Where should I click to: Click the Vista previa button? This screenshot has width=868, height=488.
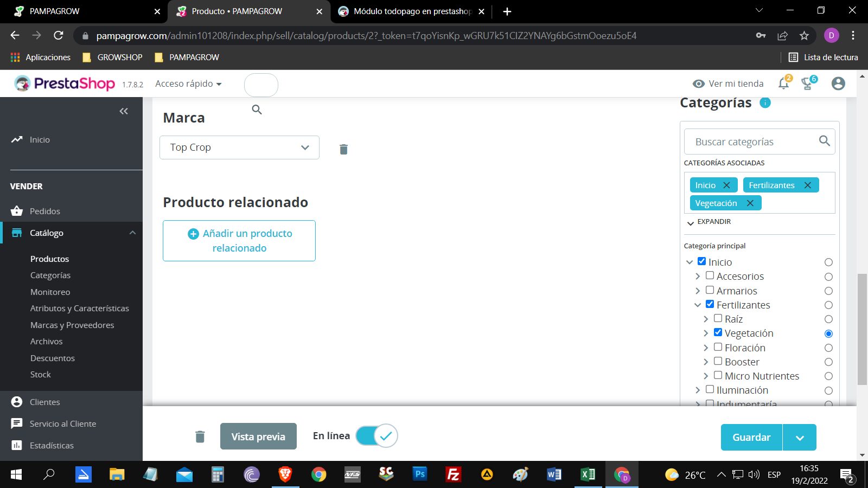click(258, 436)
